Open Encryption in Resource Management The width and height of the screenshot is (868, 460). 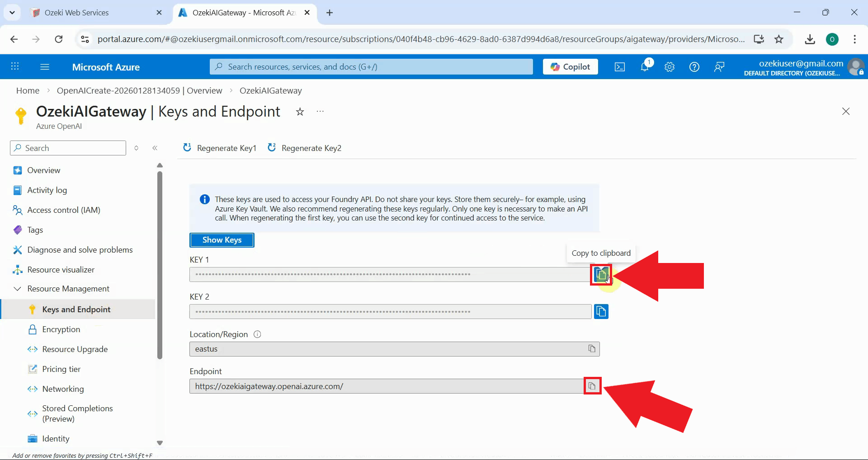(x=61, y=329)
